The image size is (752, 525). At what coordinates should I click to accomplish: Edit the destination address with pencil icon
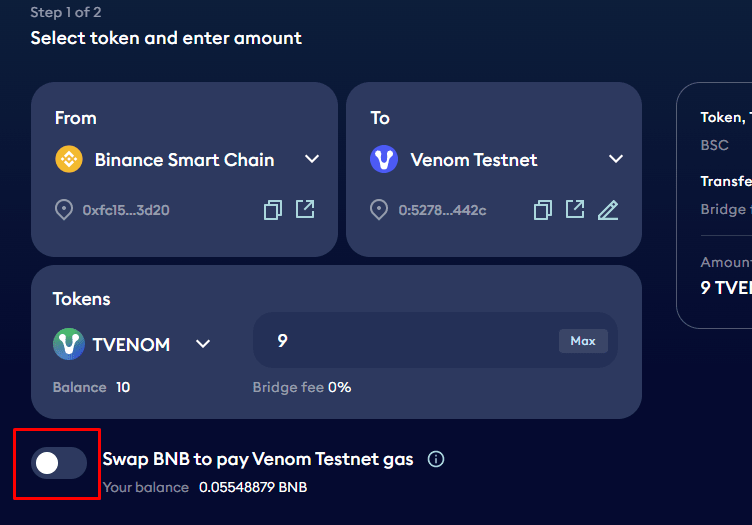(608, 210)
